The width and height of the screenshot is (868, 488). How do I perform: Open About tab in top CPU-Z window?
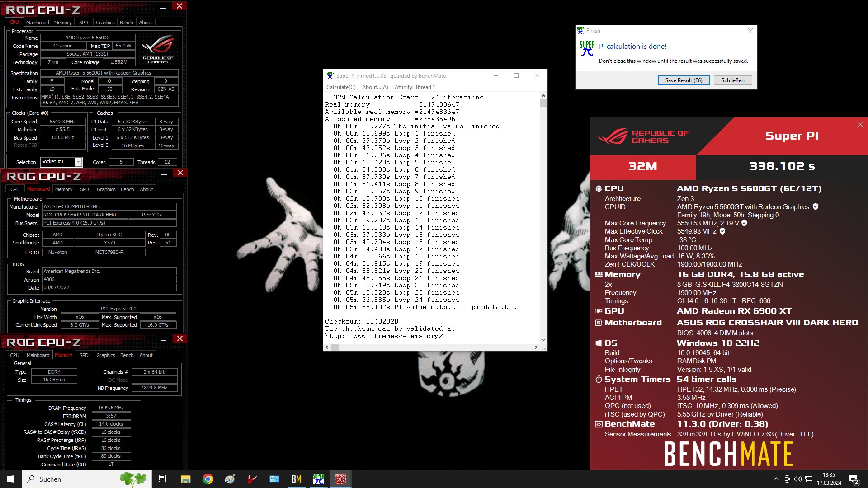146,23
